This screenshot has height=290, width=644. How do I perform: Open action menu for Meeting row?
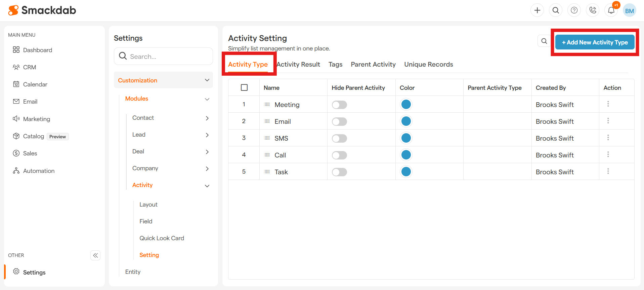(608, 104)
